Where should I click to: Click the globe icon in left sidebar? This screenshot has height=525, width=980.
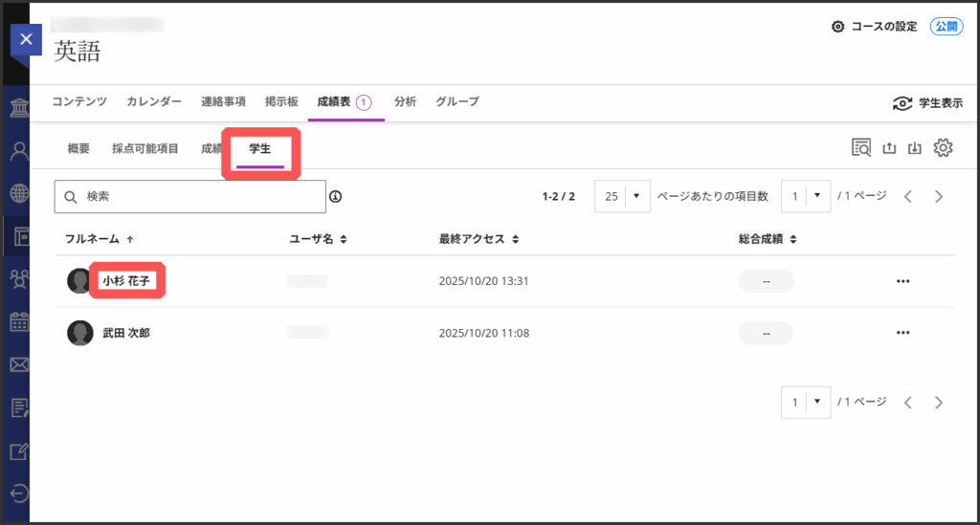18,192
